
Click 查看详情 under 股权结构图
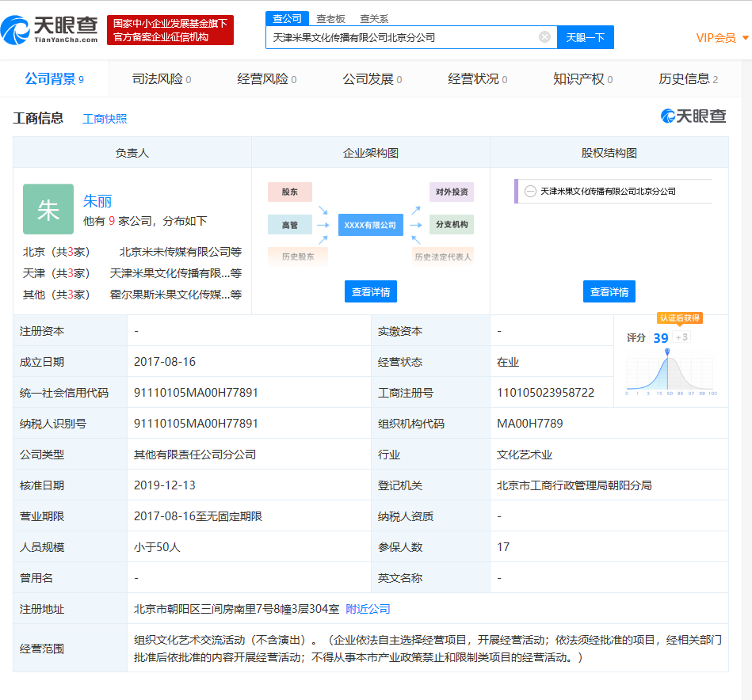609,291
